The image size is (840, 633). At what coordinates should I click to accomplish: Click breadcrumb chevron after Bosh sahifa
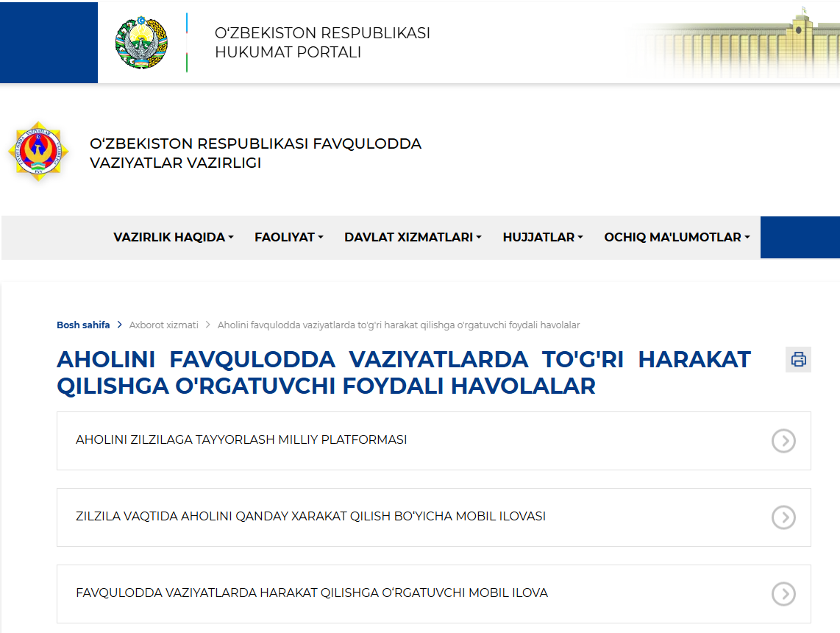point(120,325)
